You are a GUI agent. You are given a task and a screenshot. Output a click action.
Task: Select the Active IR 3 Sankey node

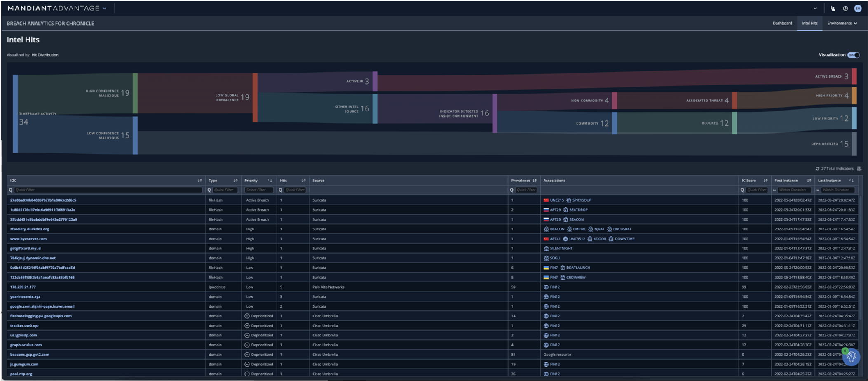point(375,81)
